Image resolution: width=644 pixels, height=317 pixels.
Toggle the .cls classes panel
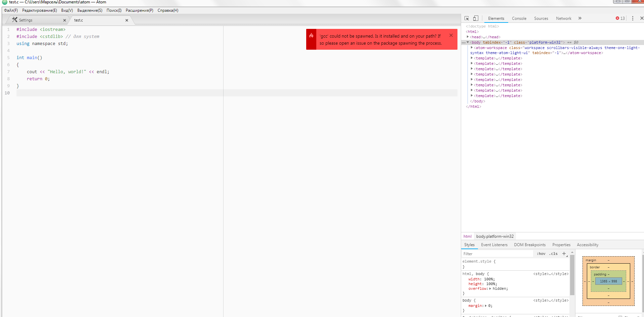point(553,254)
